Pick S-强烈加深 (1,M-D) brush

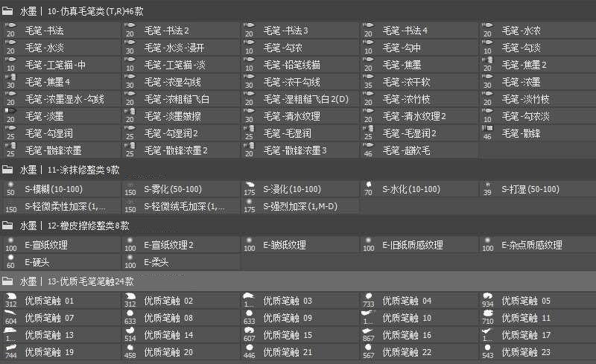(299, 206)
